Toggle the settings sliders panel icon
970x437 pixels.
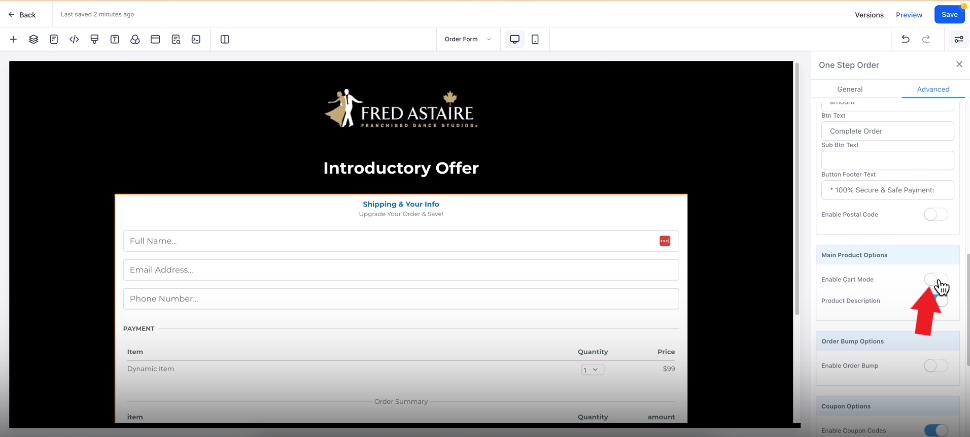[959, 40]
